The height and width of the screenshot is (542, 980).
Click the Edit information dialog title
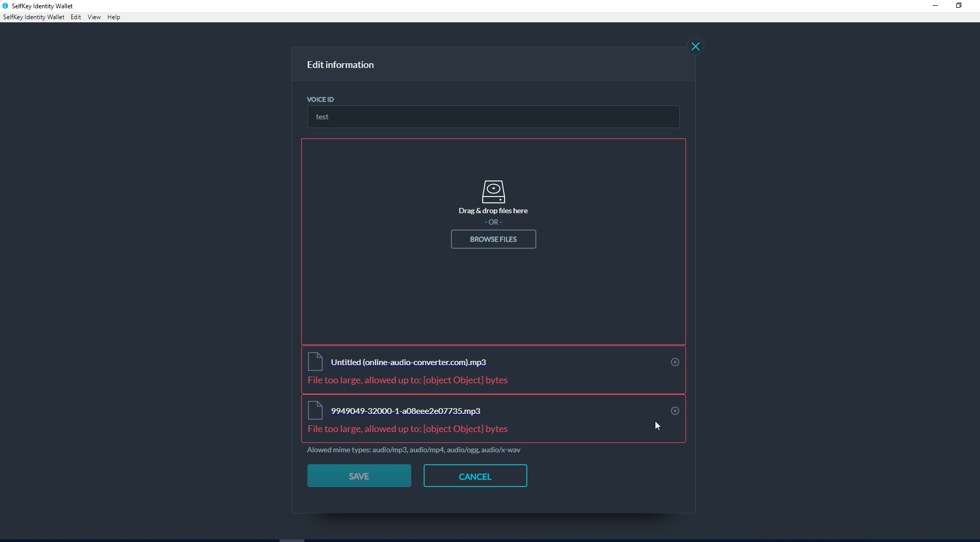point(340,65)
